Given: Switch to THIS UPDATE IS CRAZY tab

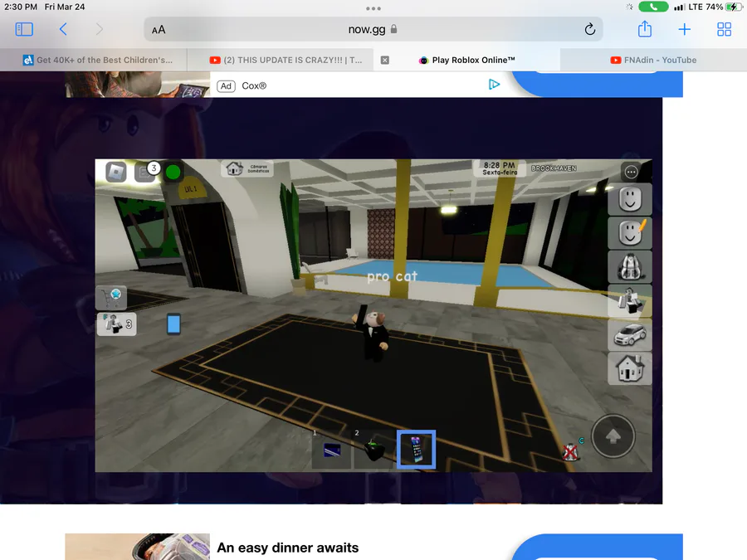Looking at the screenshot, I should pos(281,60).
